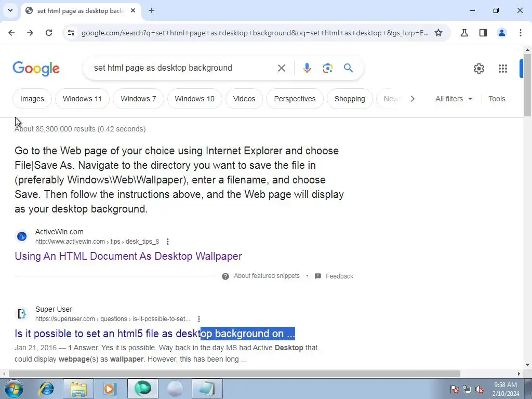Open Windows Explorer folder from taskbar

click(x=78, y=389)
